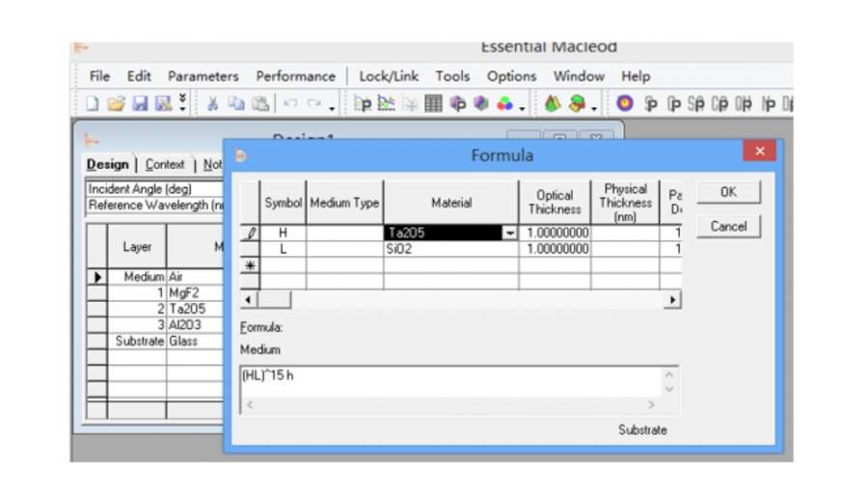Click the Cut scissors toolbar icon
868x497 pixels.
(x=212, y=103)
